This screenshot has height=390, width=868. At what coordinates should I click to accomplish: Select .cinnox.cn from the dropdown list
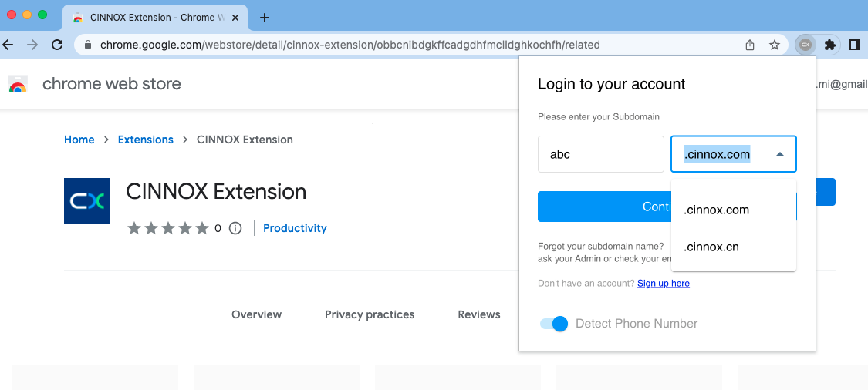[x=734, y=247]
